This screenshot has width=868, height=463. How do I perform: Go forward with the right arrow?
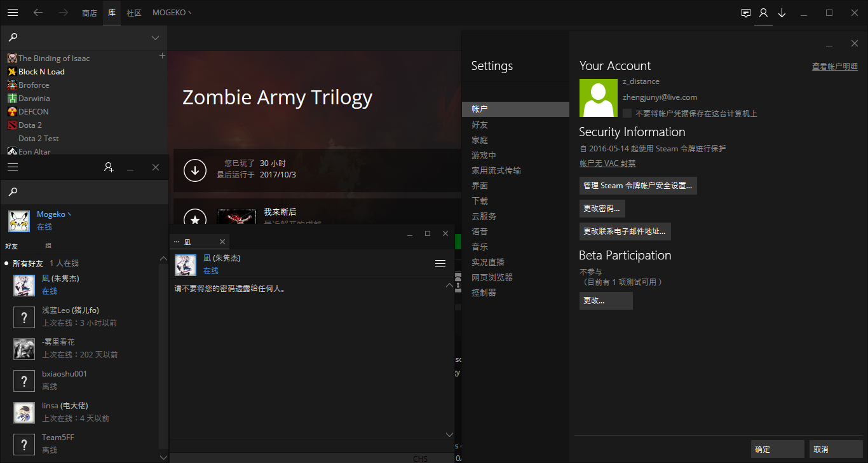point(63,13)
